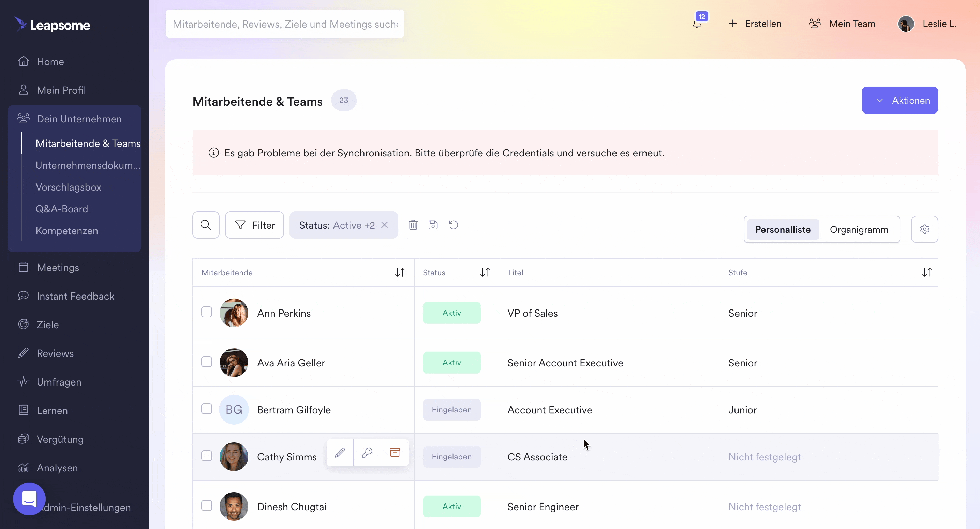The height and width of the screenshot is (529, 980).
Task: Click the global search field
Action: 285,24
